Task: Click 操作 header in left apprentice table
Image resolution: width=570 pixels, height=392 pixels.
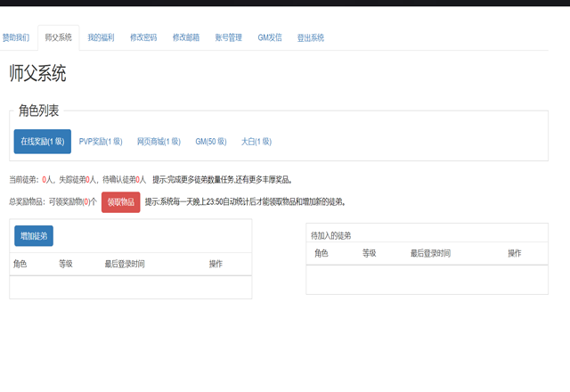Action: tap(216, 264)
